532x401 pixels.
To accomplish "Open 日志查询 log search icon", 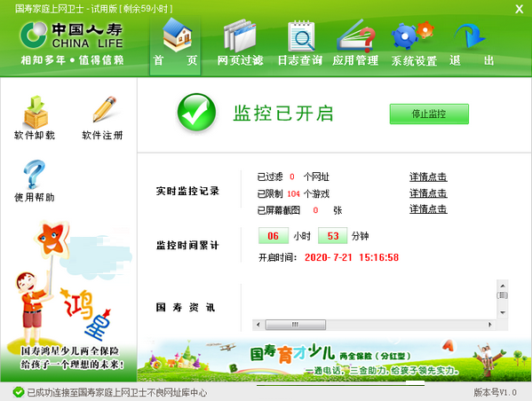I will click(x=301, y=36).
